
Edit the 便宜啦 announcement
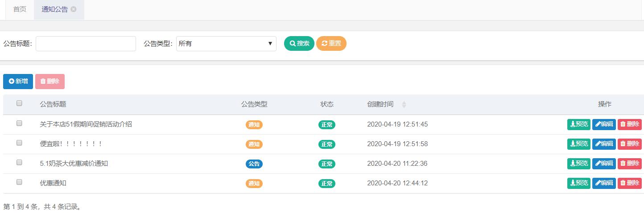click(x=604, y=144)
